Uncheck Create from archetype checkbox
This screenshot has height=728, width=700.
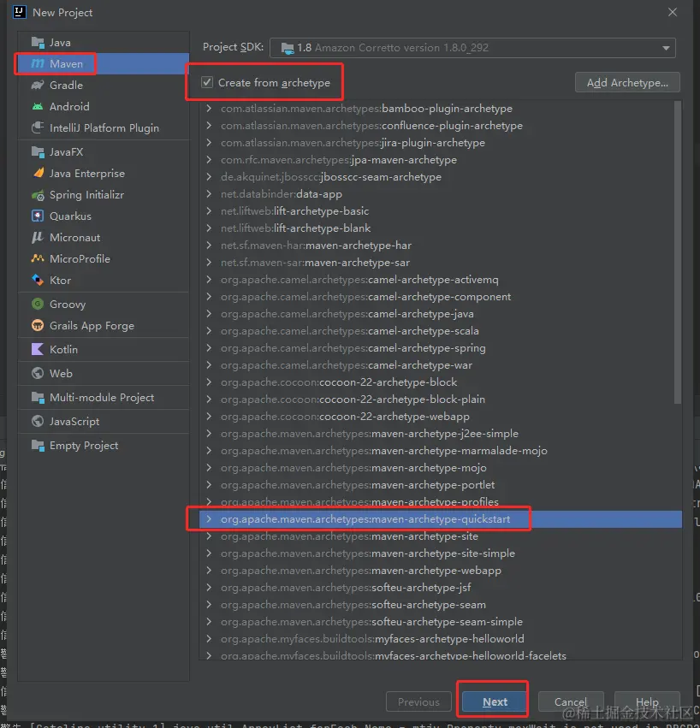click(x=207, y=83)
